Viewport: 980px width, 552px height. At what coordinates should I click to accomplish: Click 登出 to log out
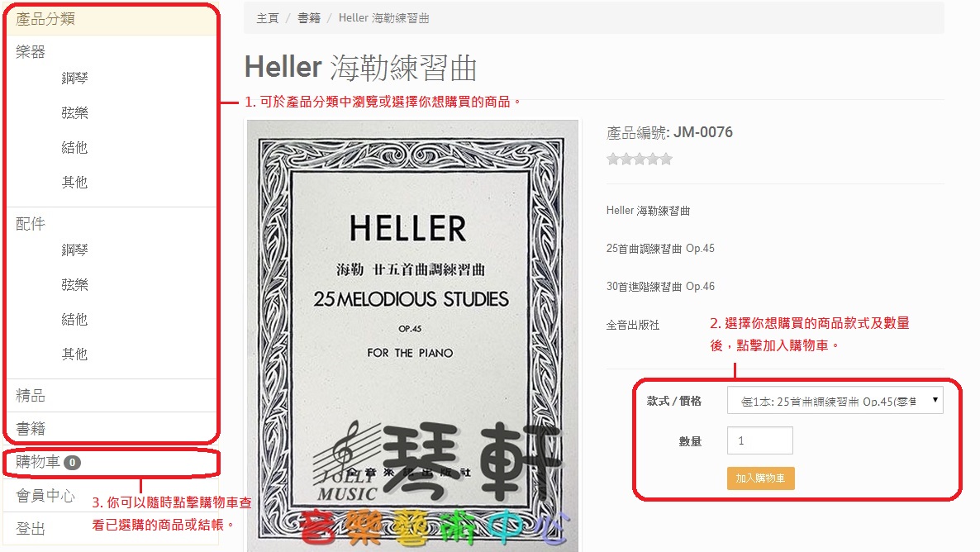point(30,529)
